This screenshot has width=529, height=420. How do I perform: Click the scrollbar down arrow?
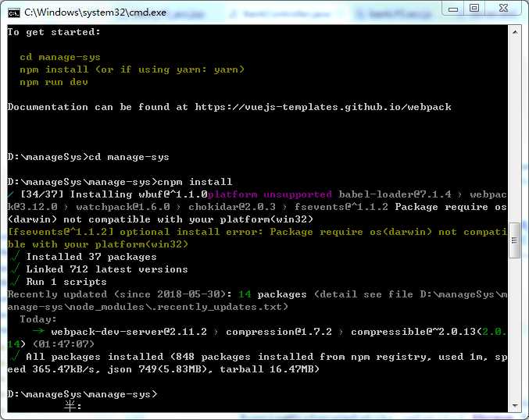(515, 405)
